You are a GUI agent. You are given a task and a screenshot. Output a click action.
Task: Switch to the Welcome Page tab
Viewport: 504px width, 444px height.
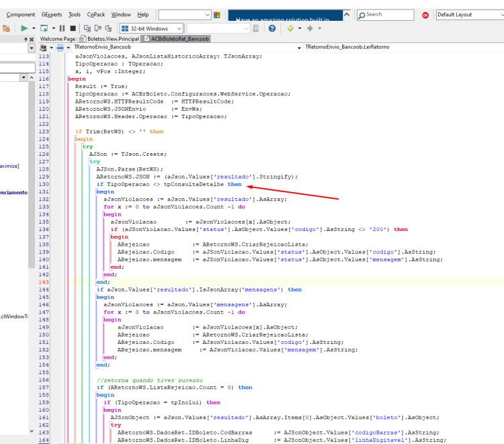(x=58, y=39)
